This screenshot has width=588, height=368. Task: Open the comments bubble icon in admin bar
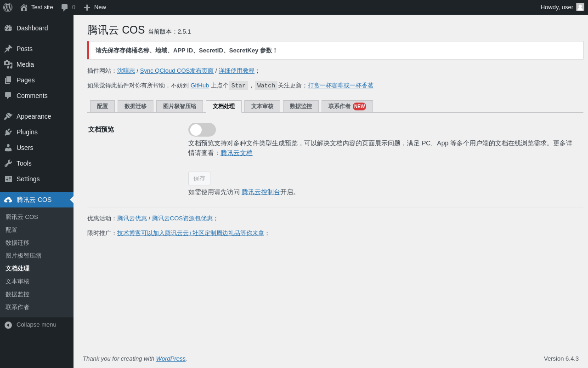point(65,7)
